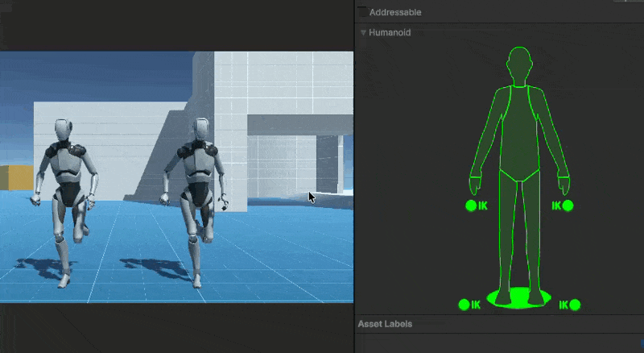This screenshot has width=644, height=353.
Task: Toggle the IK dot beside the left hand
Action: click(471, 206)
